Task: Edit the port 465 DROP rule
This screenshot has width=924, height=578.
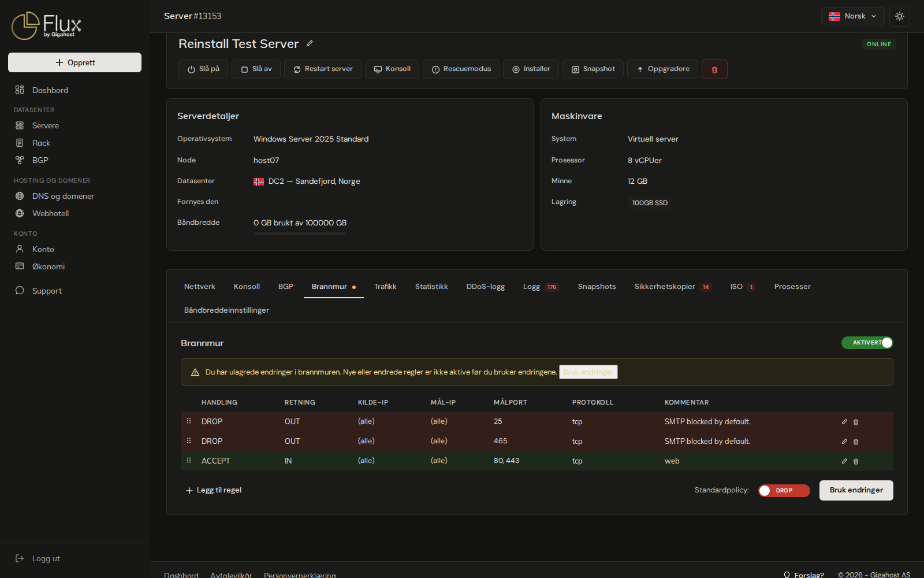Action: 844,442
